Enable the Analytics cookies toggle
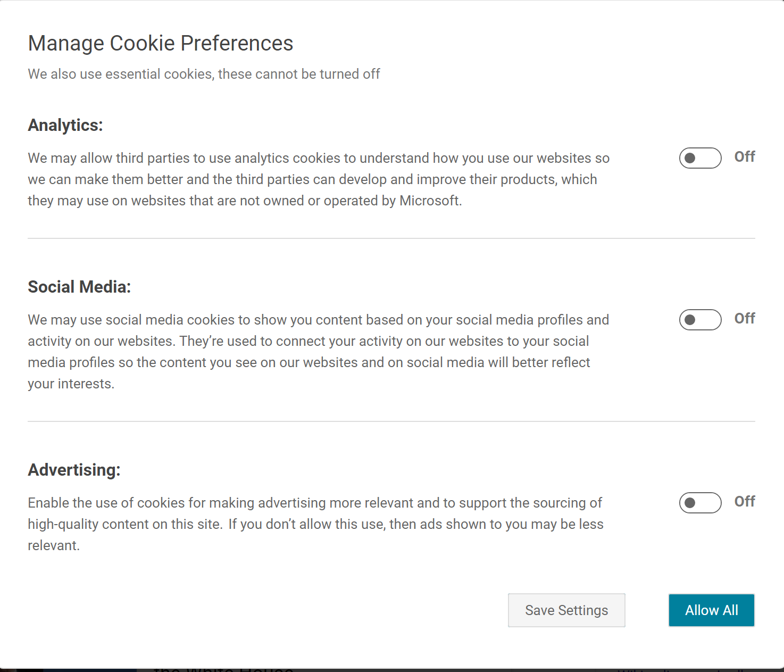Screen dimensions: 784x672 coord(700,158)
